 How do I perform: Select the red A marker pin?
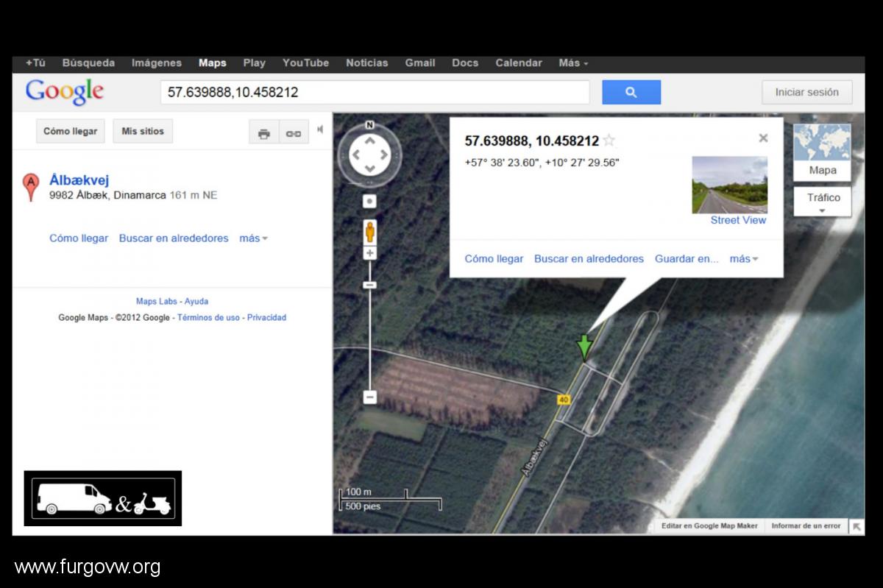click(x=31, y=187)
